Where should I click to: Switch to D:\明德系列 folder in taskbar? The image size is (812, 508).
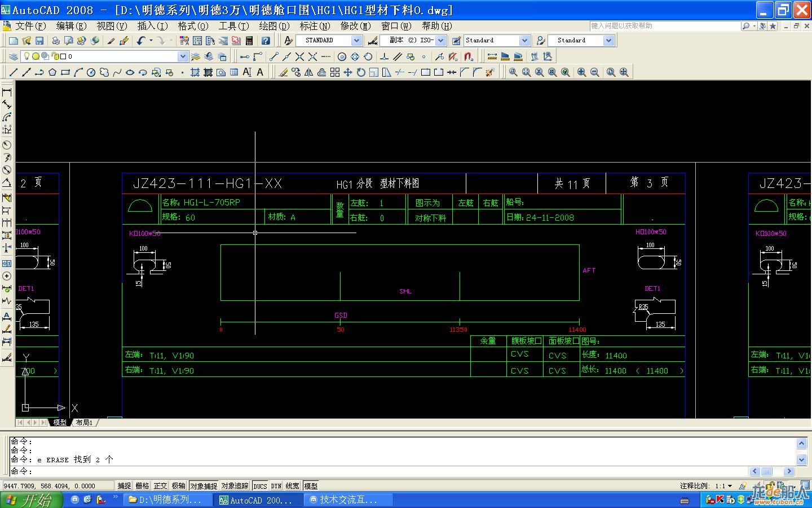click(168, 500)
